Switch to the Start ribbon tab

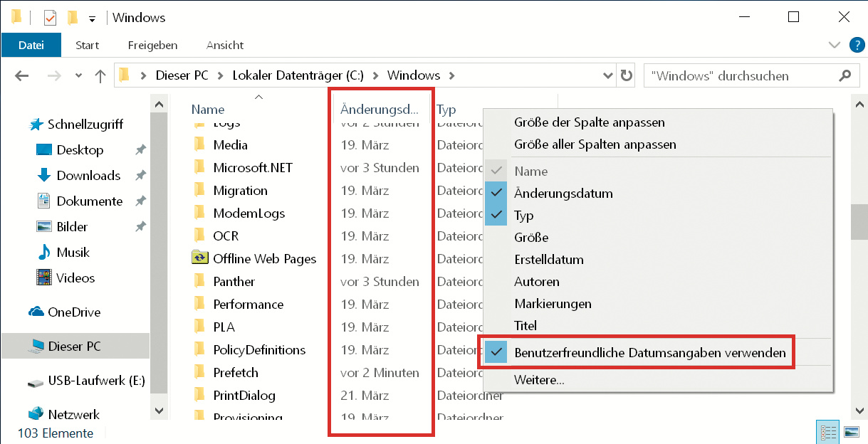pyautogui.click(x=88, y=45)
